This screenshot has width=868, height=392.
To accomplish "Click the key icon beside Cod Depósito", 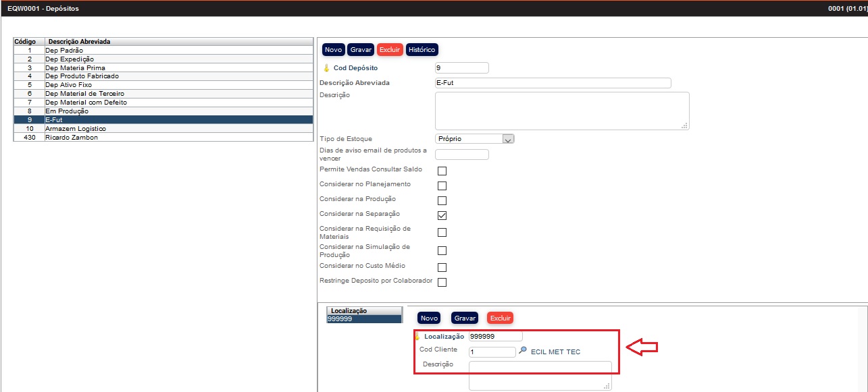I will tap(326, 68).
